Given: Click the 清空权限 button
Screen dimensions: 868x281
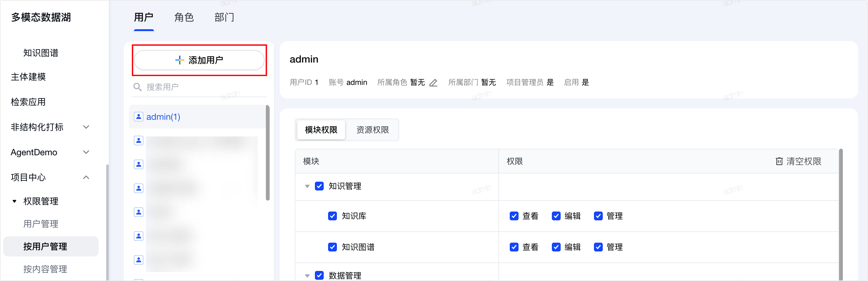Looking at the screenshot, I should pyautogui.click(x=799, y=161).
